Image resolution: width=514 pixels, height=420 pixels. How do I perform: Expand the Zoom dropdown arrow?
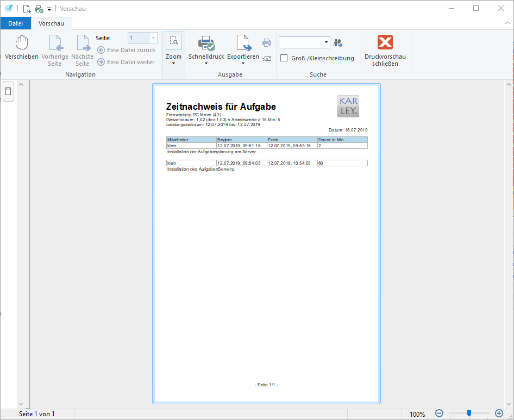tap(173, 64)
